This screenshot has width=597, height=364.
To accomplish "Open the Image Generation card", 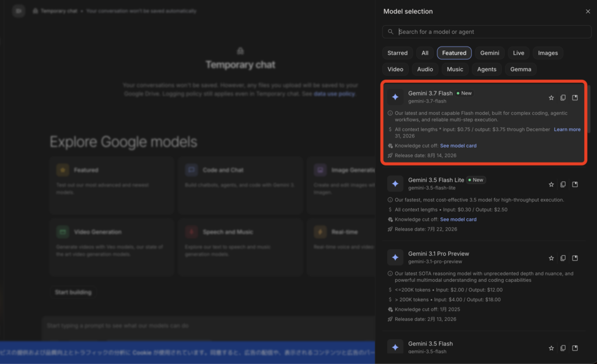I will pyautogui.click(x=341, y=186).
